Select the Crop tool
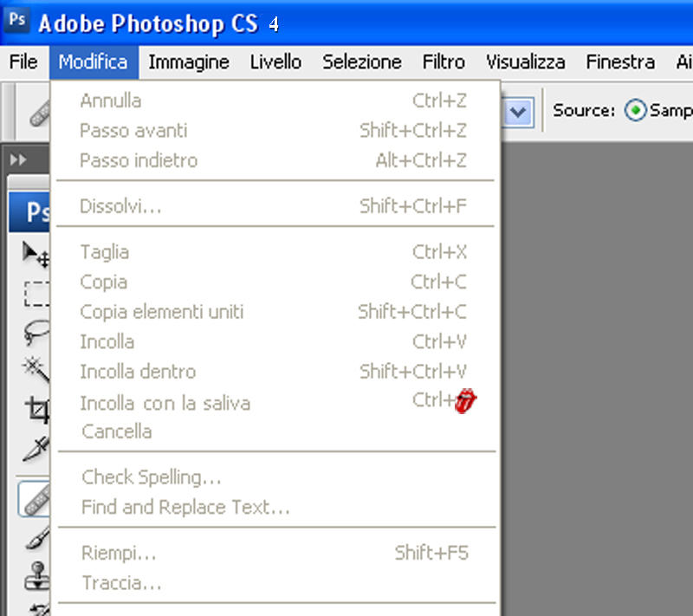The height and width of the screenshot is (616, 693). click(37, 409)
